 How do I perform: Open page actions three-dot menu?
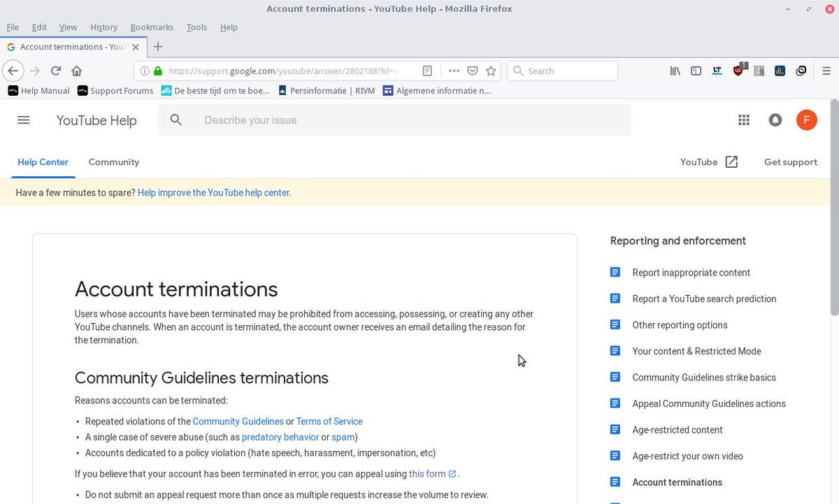click(x=454, y=71)
